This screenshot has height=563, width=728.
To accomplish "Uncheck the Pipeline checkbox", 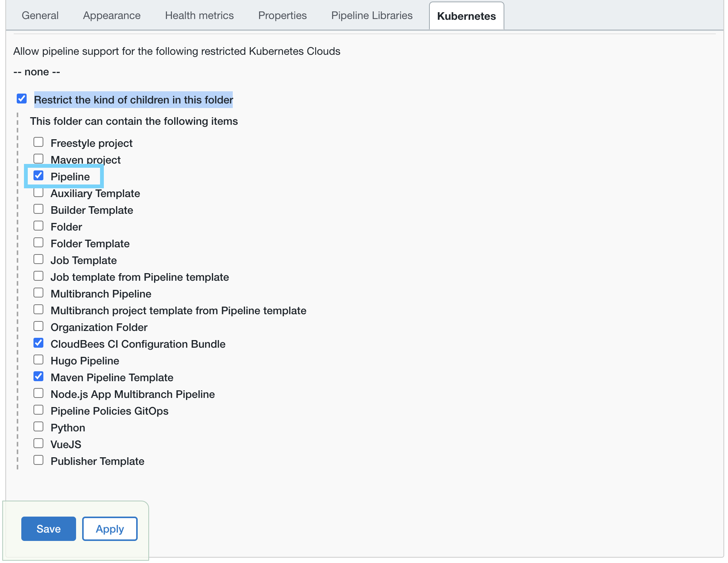I will point(38,176).
